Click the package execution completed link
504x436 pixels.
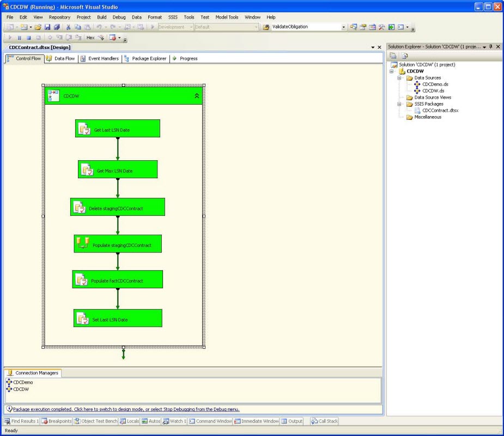[126, 409]
